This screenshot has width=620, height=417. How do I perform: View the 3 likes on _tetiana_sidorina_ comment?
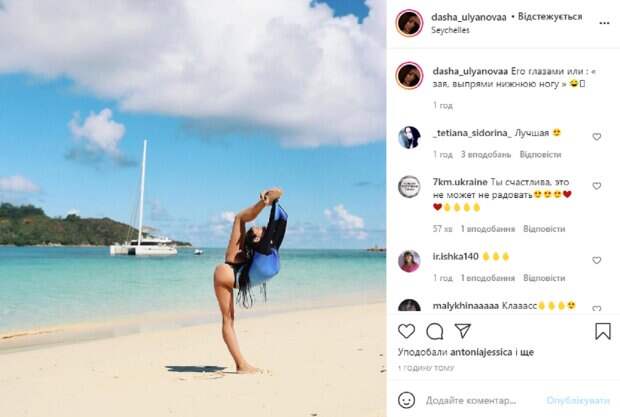click(x=486, y=155)
